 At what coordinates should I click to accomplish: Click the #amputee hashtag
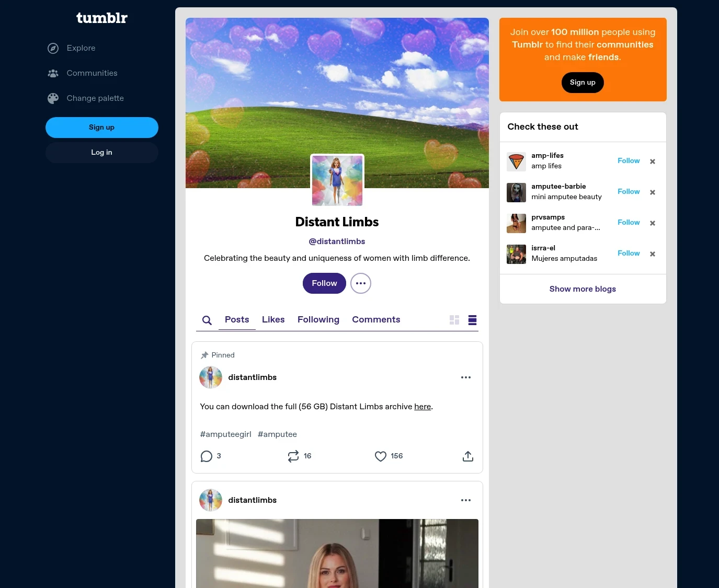[277, 434]
